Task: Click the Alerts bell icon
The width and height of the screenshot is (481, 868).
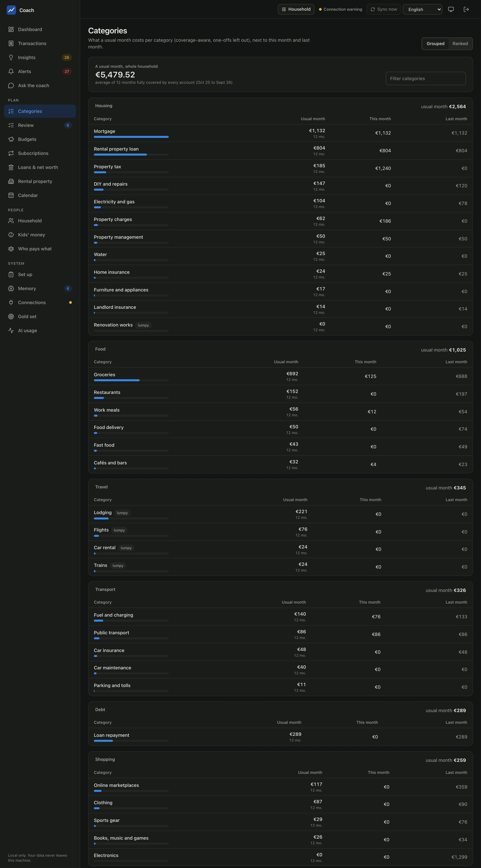Action: tap(11, 71)
